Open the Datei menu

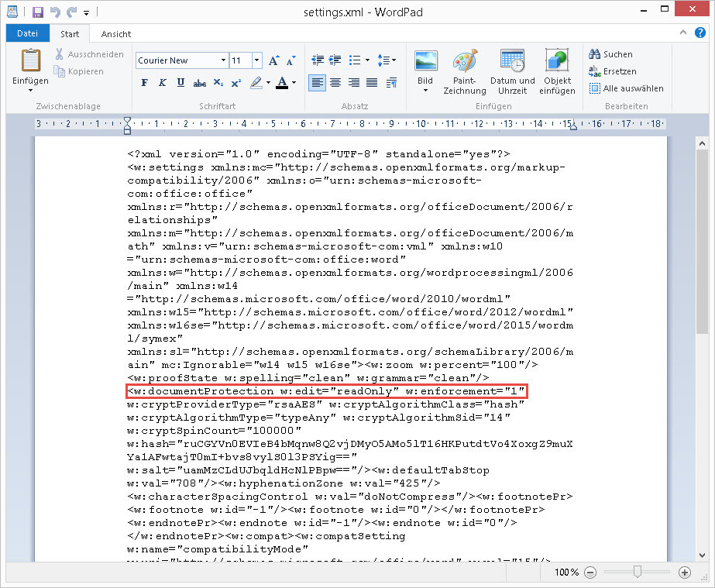(27, 34)
